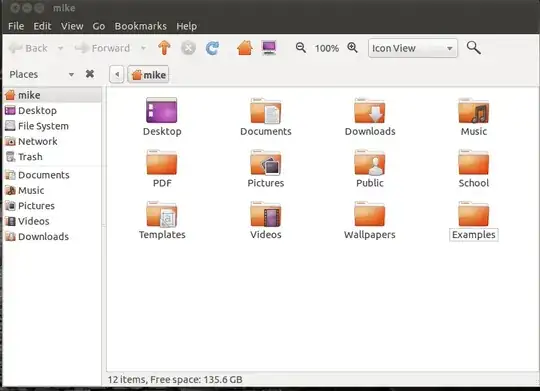Zoom out using the minus magnifier

[x=301, y=48]
